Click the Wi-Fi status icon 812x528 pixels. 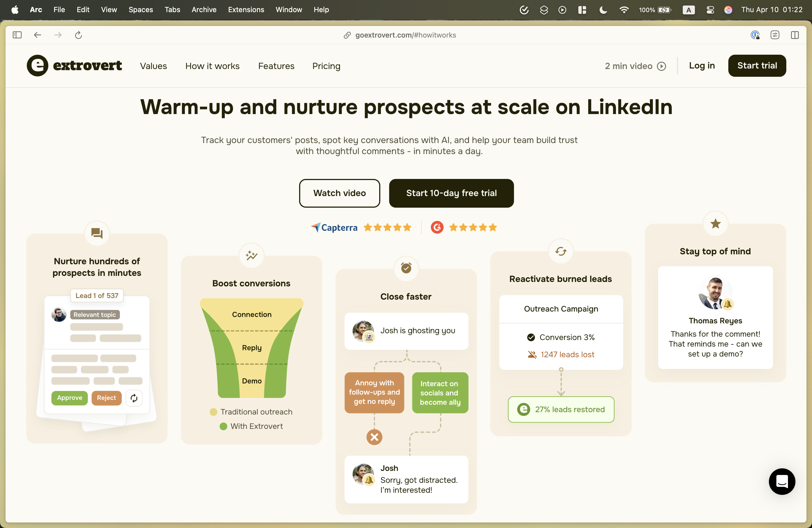click(x=624, y=10)
